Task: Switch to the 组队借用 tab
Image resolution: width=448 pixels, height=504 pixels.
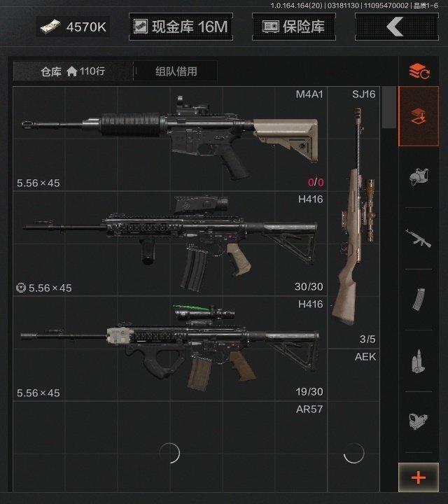Action: (176, 71)
